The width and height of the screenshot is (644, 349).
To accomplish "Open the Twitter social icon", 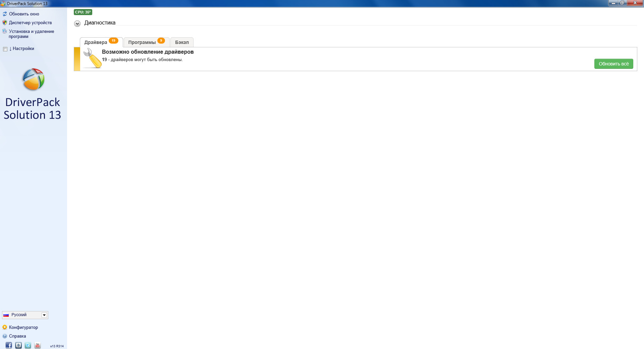I will tap(28, 345).
